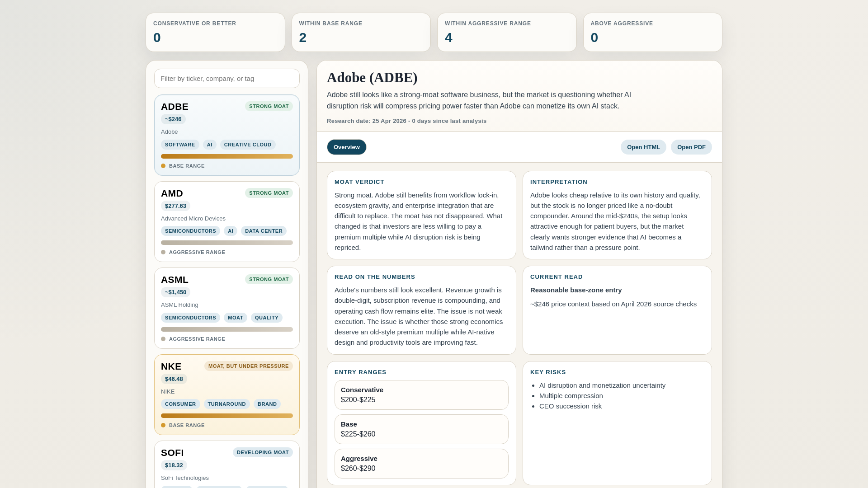Click the Conservative or Better summary card
Image resolution: width=868 pixels, height=488 pixels.
[x=215, y=32]
